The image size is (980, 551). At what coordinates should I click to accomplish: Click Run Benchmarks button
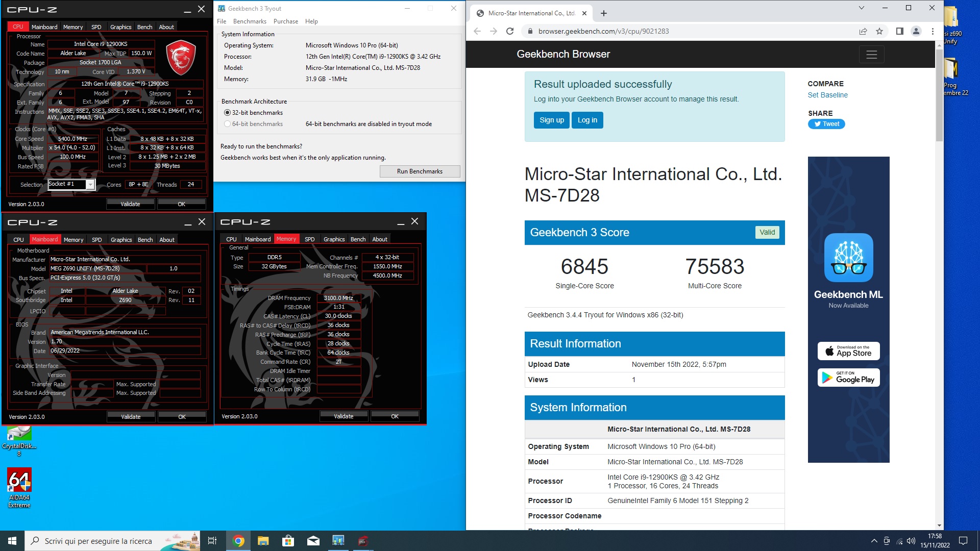[x=420, y=171]
